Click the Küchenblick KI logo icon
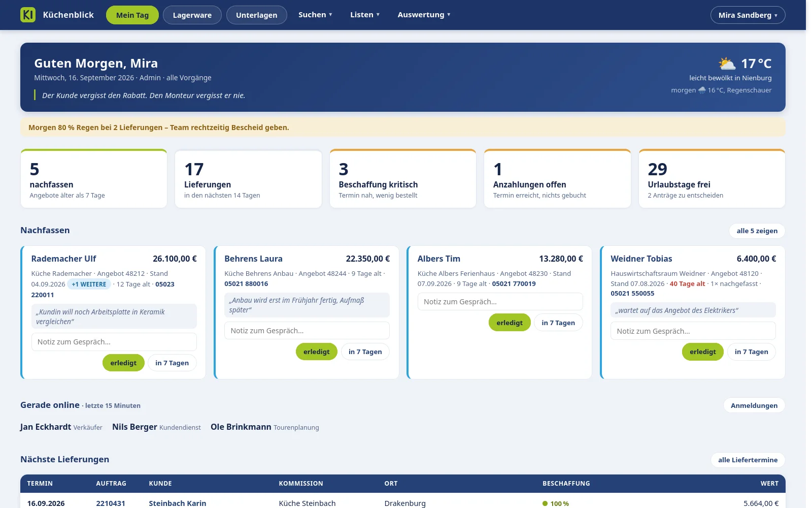Image resolution: width=812 pixels, height=508 pixels. (x=28, y=15)
